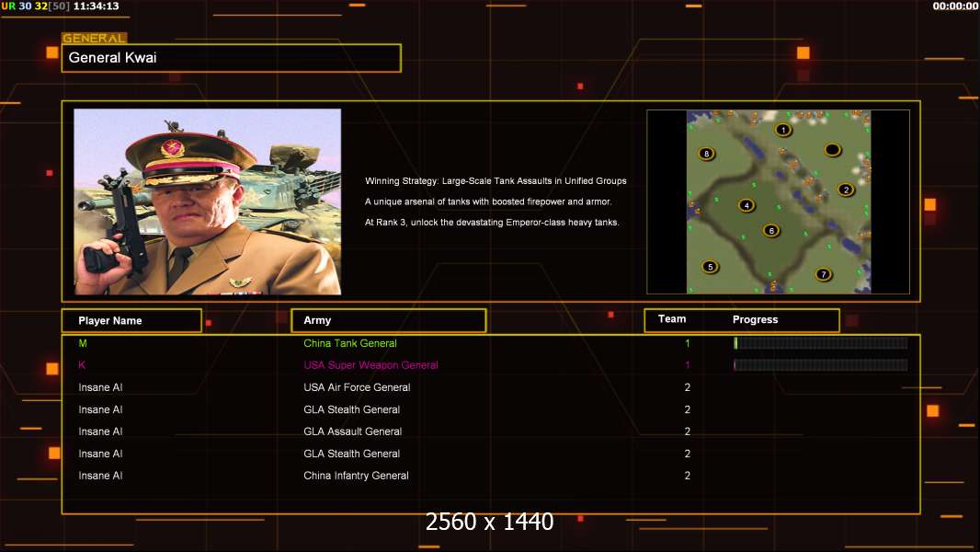This screenshot has height=552, width=980.
Task: Click the 00:00:00 timer at top right
Action: pos(955,6)
